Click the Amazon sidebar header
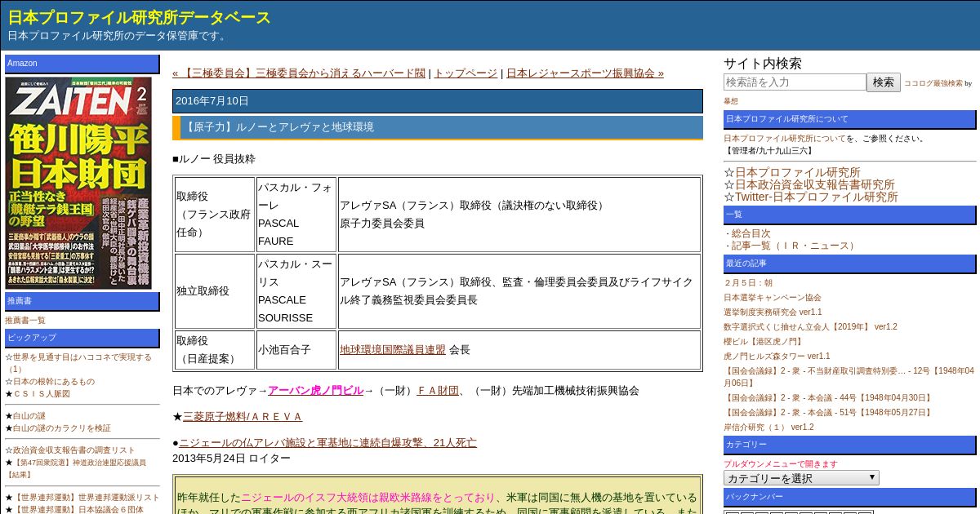Image resolution: width=980 pixels, height=514 pixels. [x=82, y=64]
